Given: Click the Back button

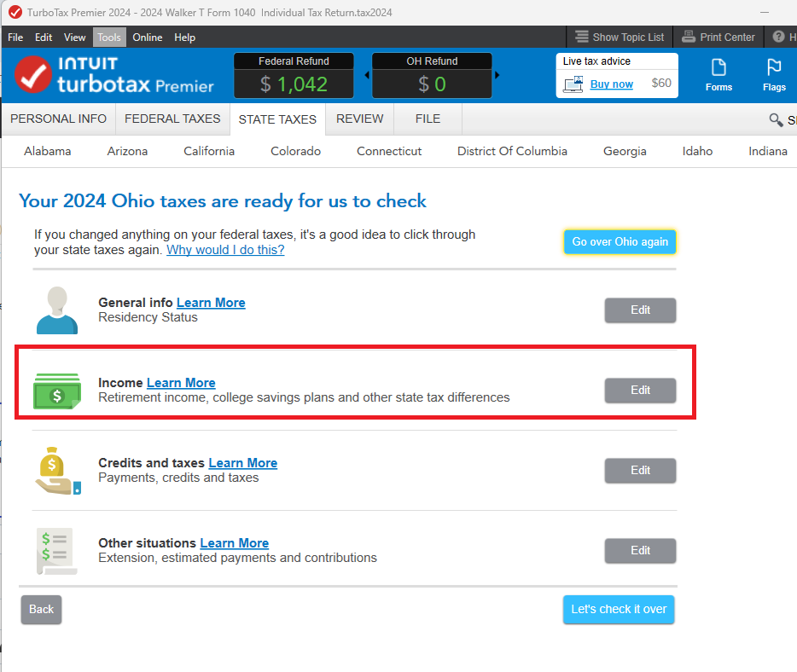Looking at the screenshot, I should click(x=41, y=610).
